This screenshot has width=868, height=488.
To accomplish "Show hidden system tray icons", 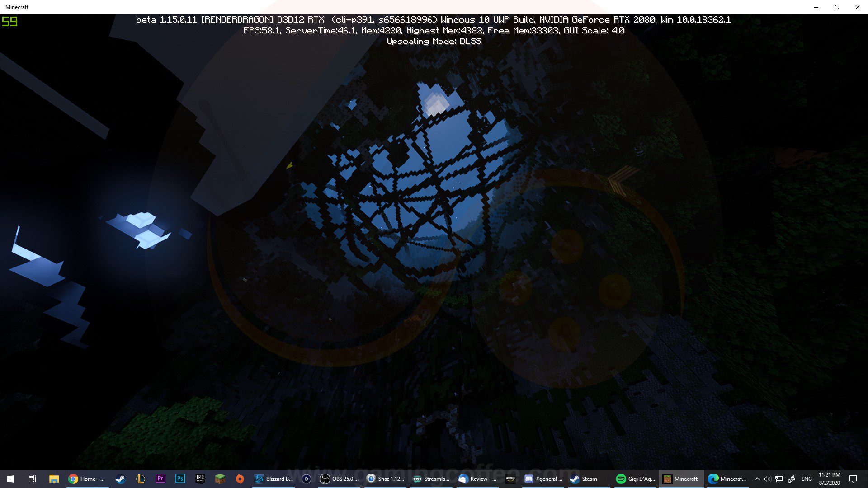I will pyautogui.click(x=757, y=479).
